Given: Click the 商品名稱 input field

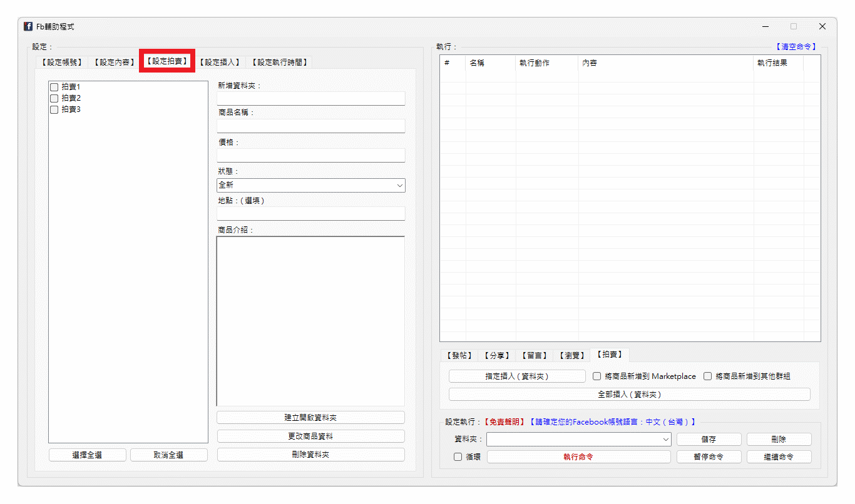Looking at the screenshot, I should (x=310, y=125).
